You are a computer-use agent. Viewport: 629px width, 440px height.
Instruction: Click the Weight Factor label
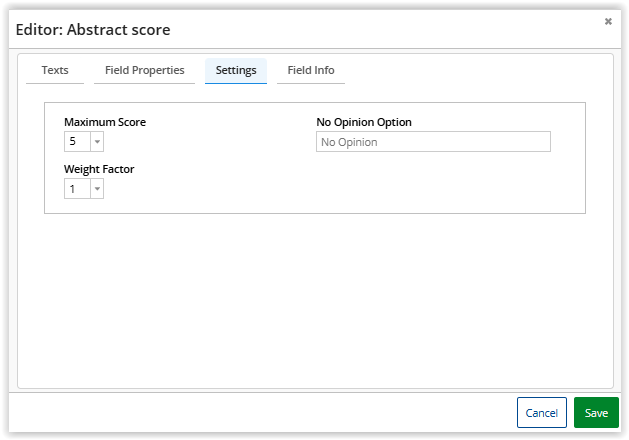(x=99, y=169)
